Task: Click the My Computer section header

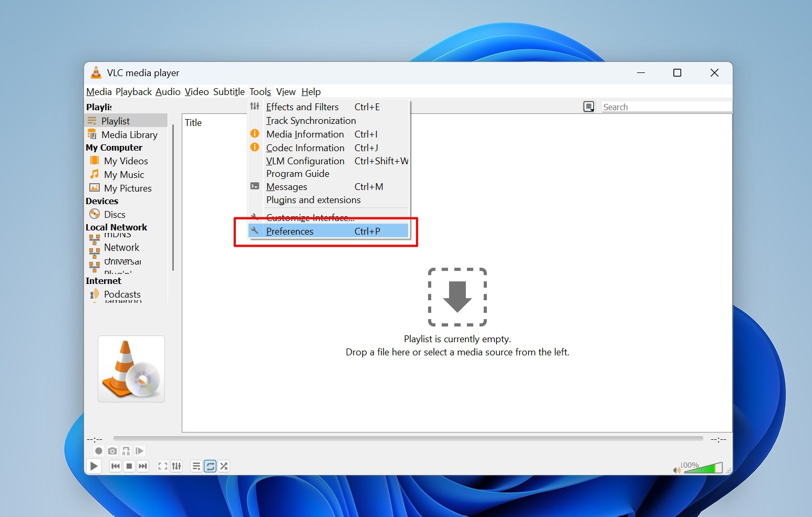Action: 114,147
